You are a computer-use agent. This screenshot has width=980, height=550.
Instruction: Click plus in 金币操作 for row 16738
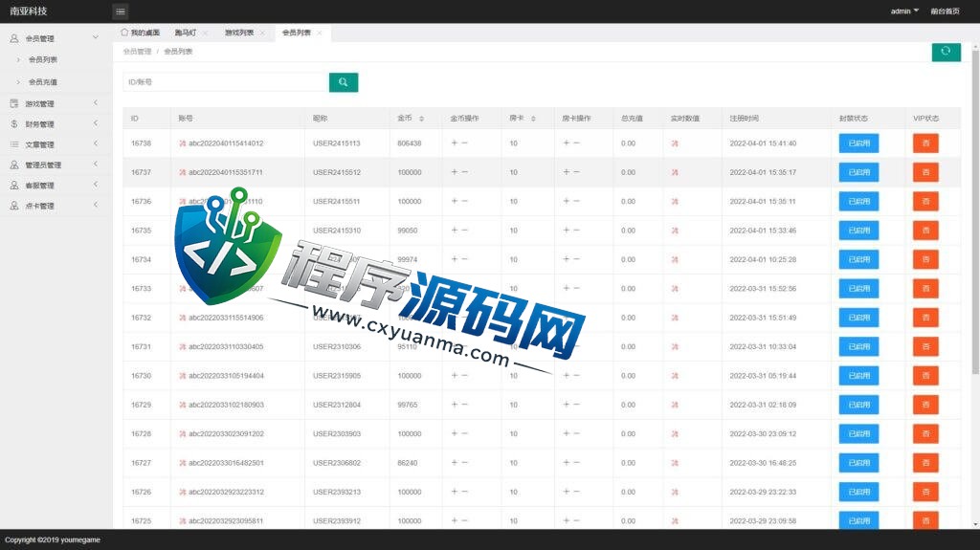coord(455,143)
